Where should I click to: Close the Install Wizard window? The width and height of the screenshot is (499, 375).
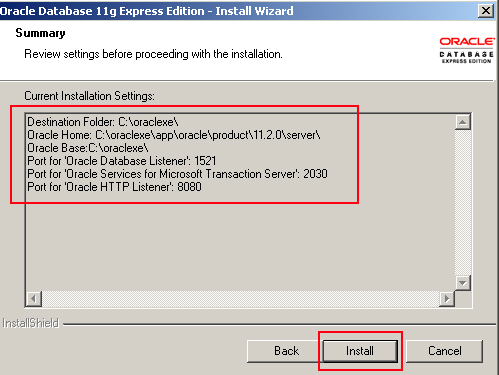pos(486,11)
